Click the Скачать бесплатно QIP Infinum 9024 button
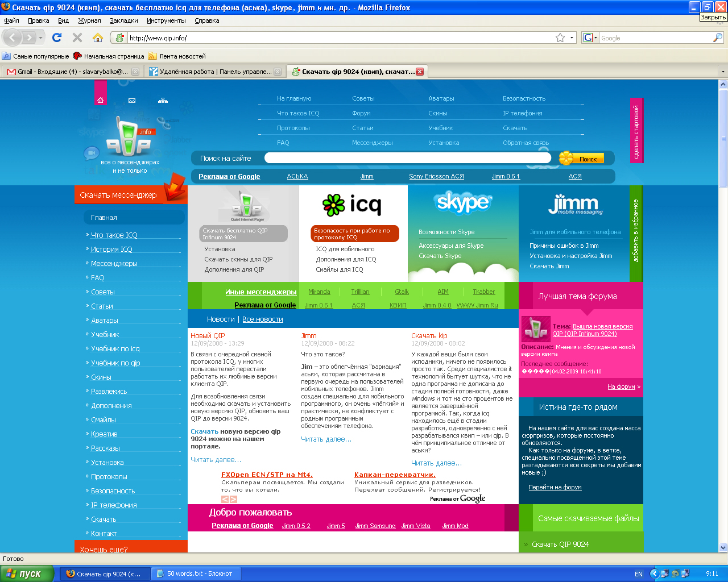 [243, 234]
